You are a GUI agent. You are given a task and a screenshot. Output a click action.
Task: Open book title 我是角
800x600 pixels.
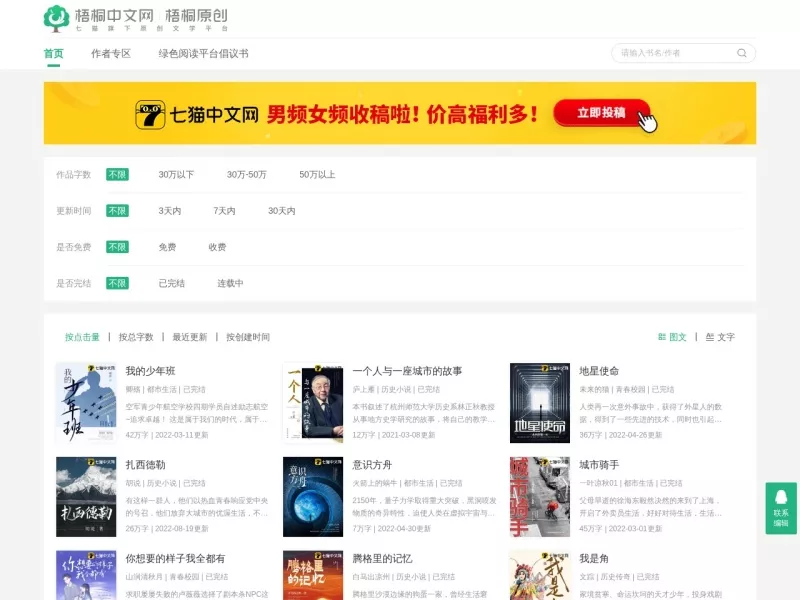[594, 559]
